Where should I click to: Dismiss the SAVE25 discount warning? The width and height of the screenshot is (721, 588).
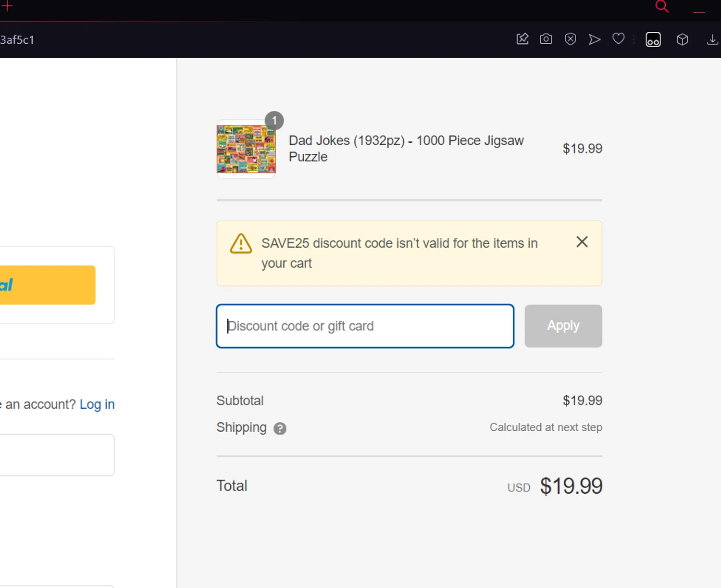pos(582,242)
